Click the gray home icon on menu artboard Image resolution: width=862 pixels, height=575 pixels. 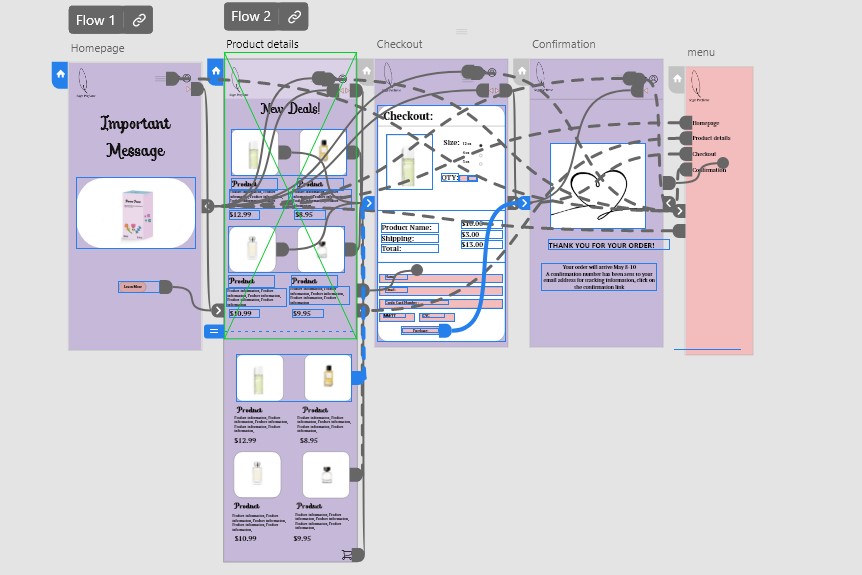coord(677,81)
